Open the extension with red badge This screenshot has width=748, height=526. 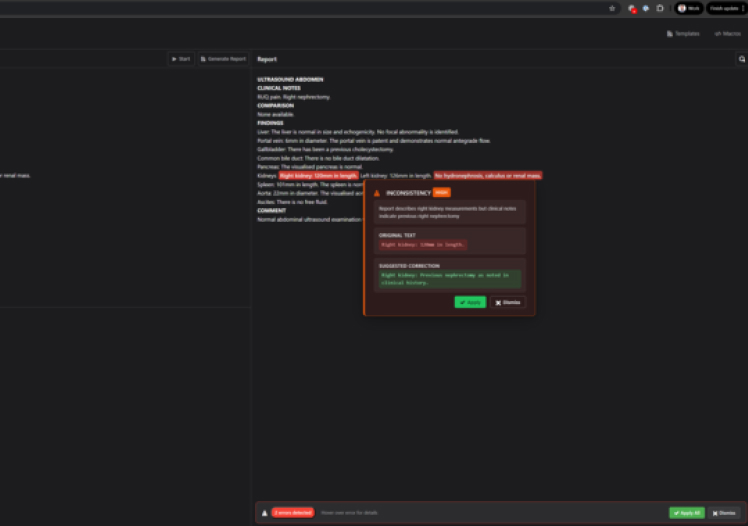632,8
